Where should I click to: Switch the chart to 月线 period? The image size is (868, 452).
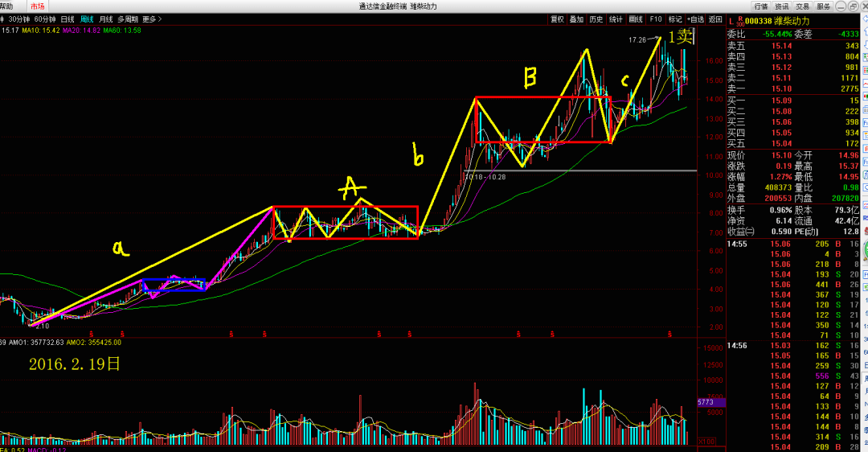point(106,18)
